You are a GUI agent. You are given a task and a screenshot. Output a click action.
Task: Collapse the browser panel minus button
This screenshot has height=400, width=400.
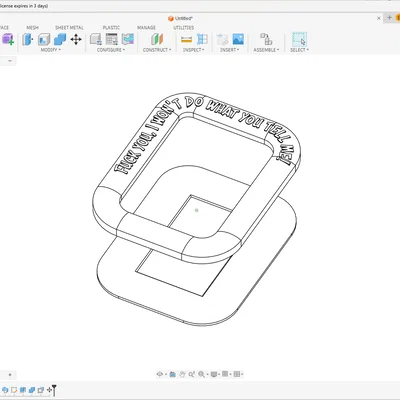click(x=10, y=61)
